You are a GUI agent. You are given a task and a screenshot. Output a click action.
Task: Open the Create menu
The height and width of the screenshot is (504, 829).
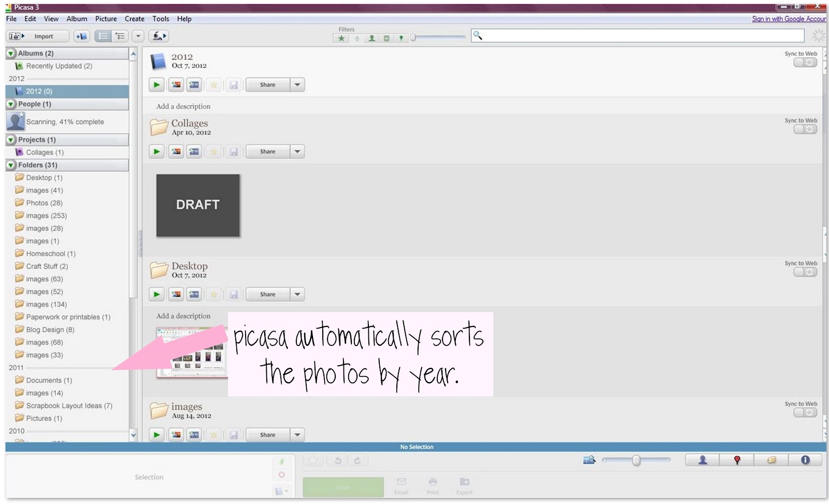135,19
